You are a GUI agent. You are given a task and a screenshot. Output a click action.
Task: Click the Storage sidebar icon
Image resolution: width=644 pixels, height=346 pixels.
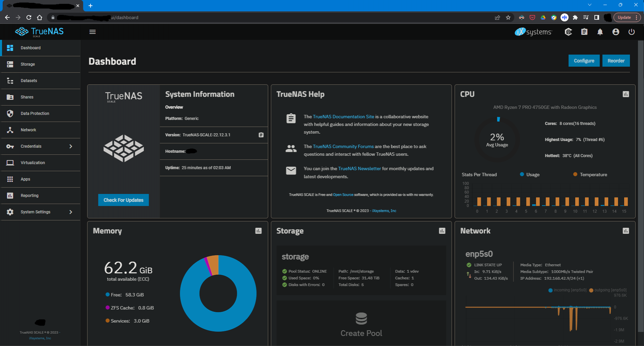point(10,64)
